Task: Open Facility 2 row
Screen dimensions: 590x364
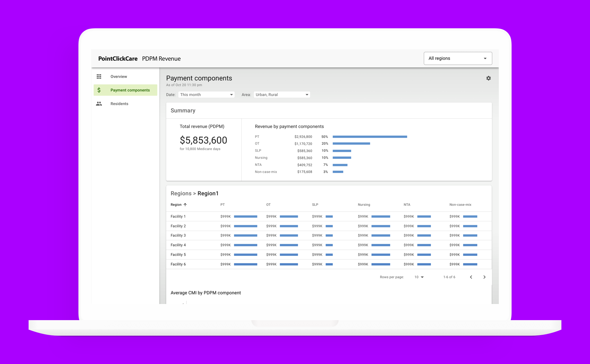Action: (x=329, y=226)
